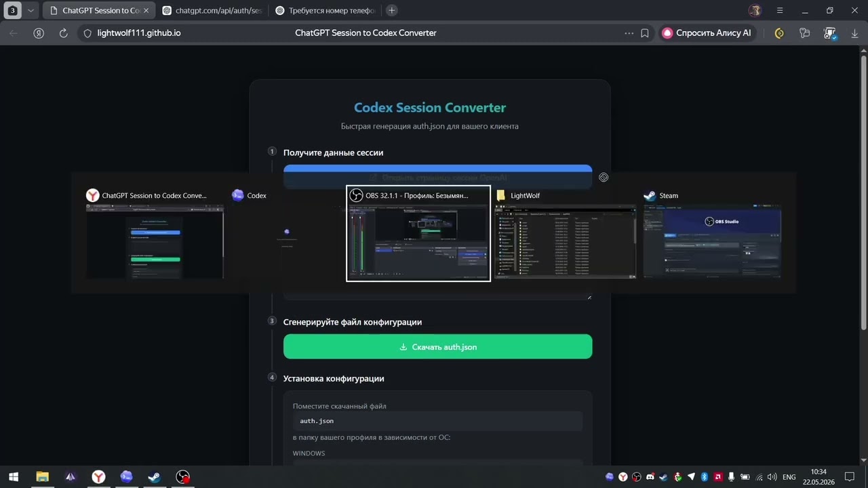Open the volume speaker tray icon
The width and height of the screenshot is (868, 488).
click(773, 477)
